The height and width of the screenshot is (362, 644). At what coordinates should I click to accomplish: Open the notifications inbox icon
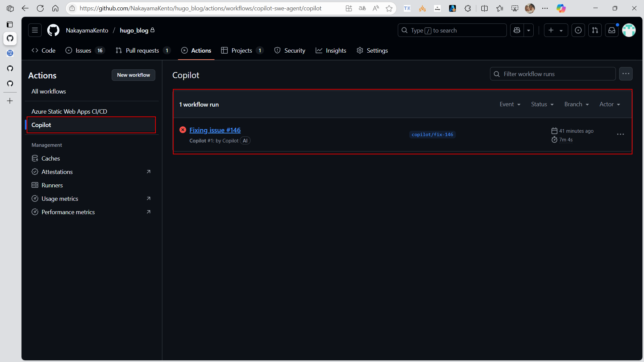coord(612,30)
